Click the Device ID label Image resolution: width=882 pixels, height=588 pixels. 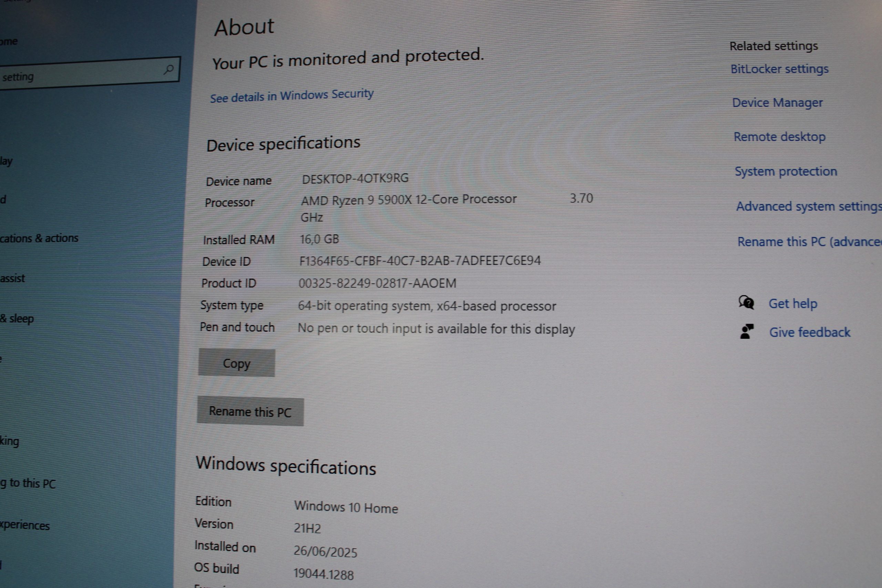(226, 261)
